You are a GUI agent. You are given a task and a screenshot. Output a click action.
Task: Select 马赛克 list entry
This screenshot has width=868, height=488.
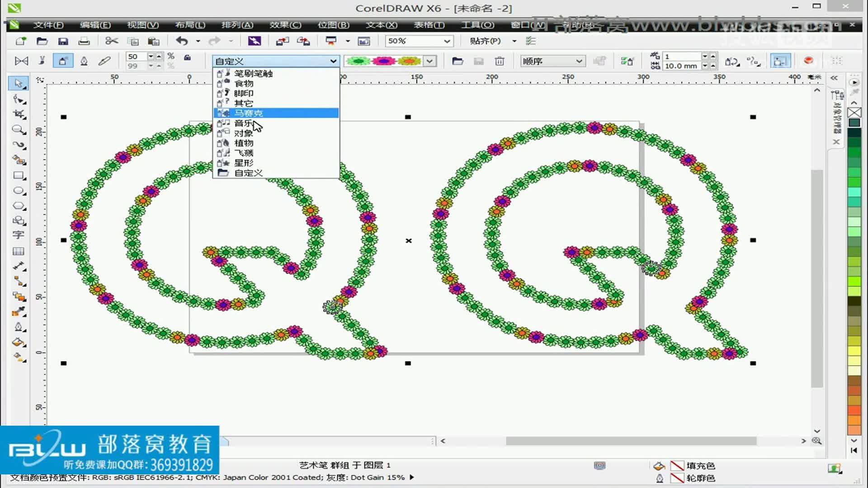pyautogui.click(x=248, y=113)
